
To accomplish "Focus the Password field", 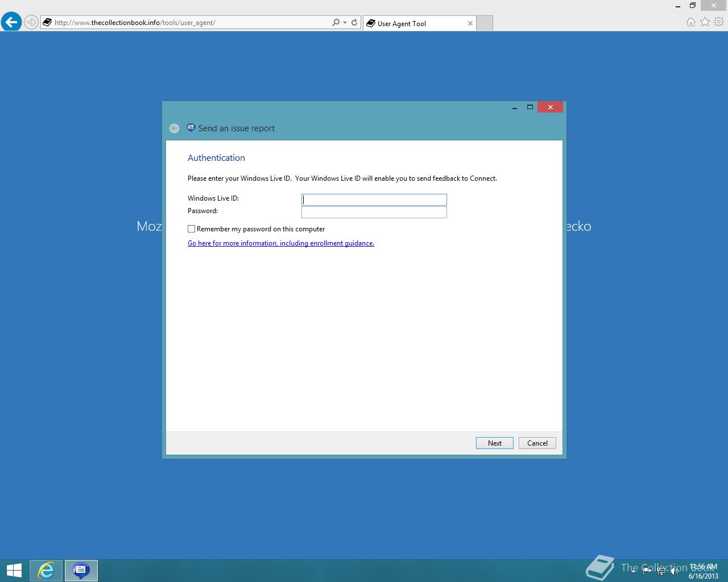I will click(374, 212).
